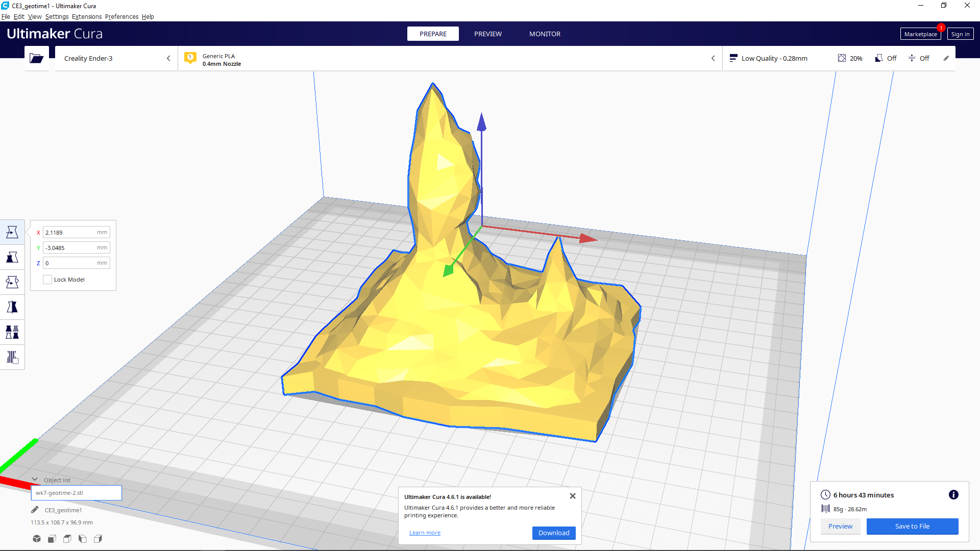Click the support Off icon

pyautogui.click(x=879, y=58)
